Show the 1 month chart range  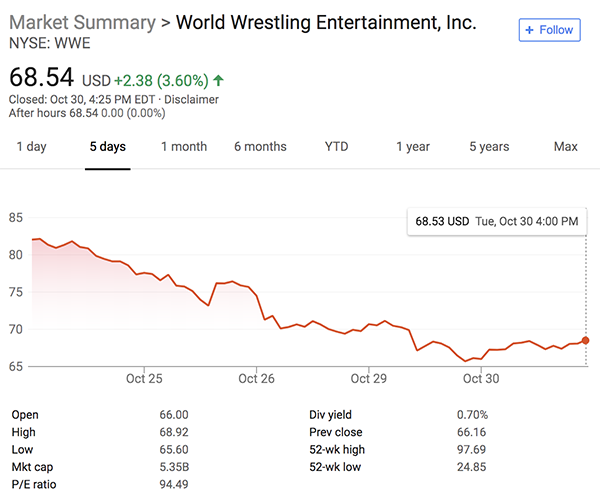[x=184, y=147]
